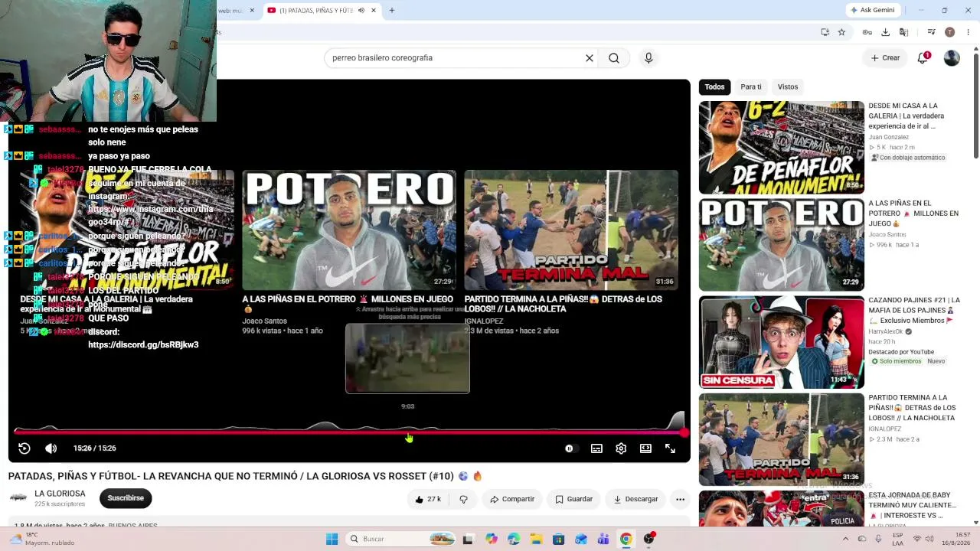
Task: Open OBS Studio from taskbar
Action: coord(649,539)
